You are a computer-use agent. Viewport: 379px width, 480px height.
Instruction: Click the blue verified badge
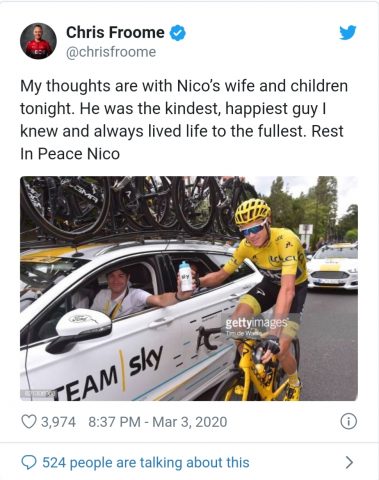[178, 33]
